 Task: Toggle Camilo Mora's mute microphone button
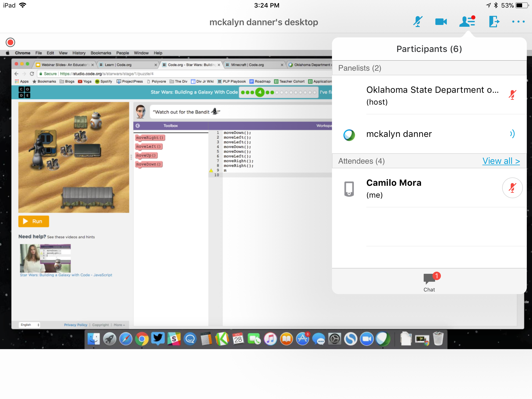[x=512, y=188]
